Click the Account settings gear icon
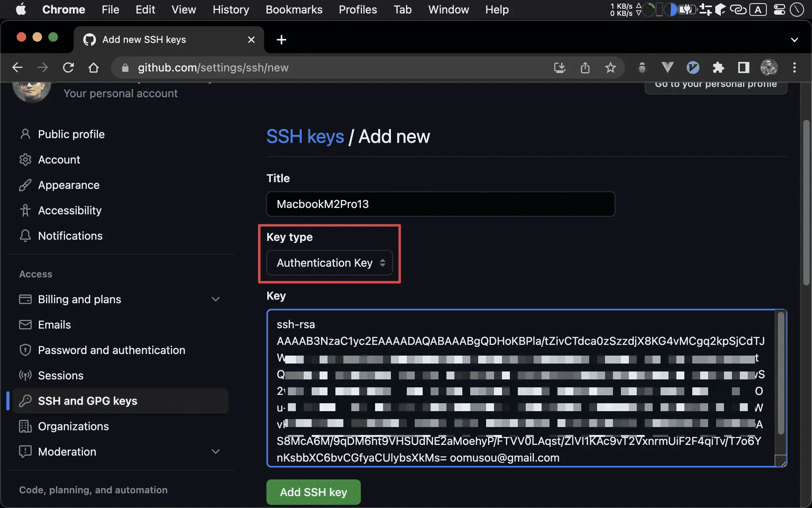Viewport: 812px width, 508px height. point(25,159)
